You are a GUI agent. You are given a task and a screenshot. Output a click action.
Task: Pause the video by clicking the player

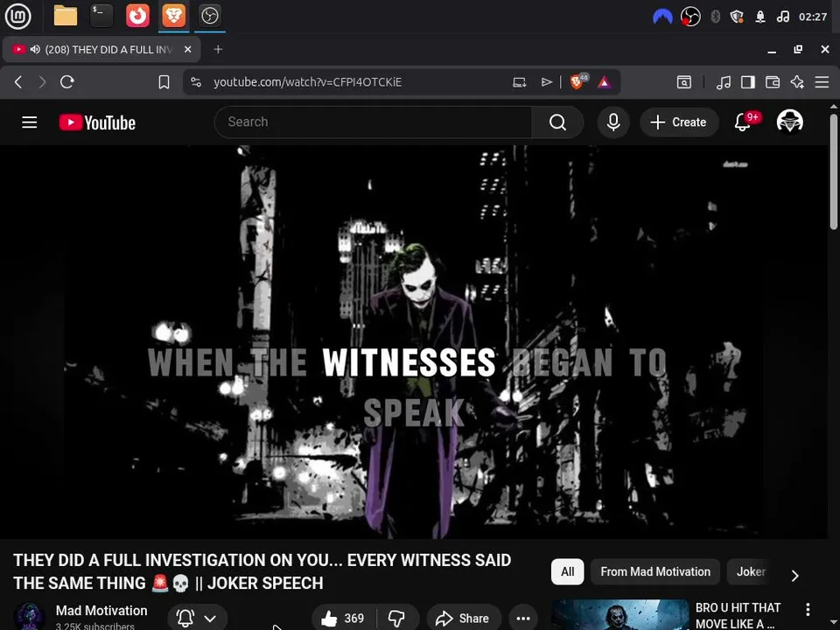[414, 342]
